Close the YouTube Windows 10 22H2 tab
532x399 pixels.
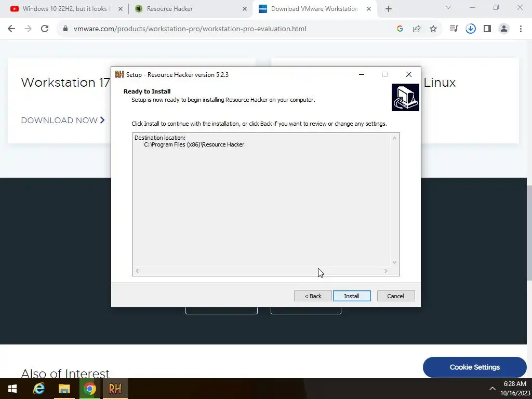click(120, 9)
